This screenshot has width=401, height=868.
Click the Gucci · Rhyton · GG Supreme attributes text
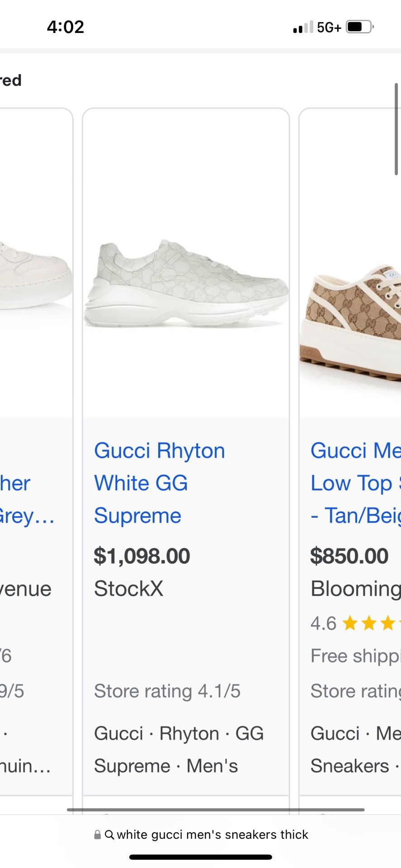point(179,750)
